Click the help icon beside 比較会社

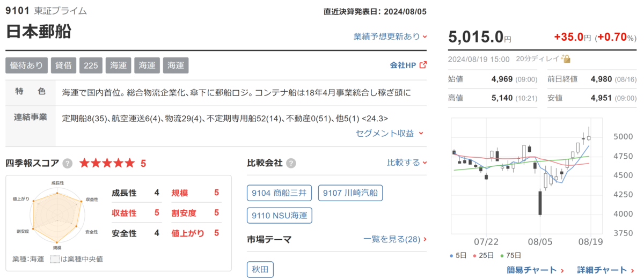(291, 163)
